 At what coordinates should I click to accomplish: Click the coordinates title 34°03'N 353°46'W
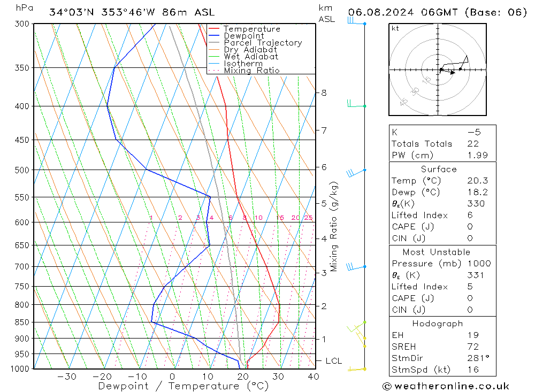102,12
